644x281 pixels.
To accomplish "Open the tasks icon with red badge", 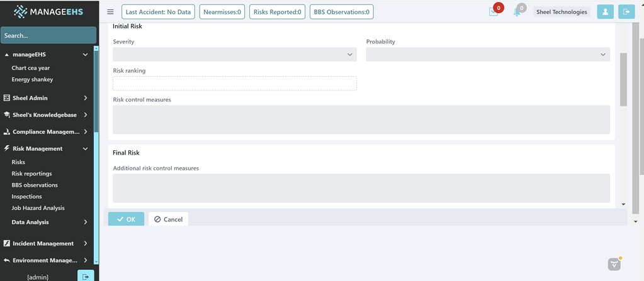I will pos(494,12).
